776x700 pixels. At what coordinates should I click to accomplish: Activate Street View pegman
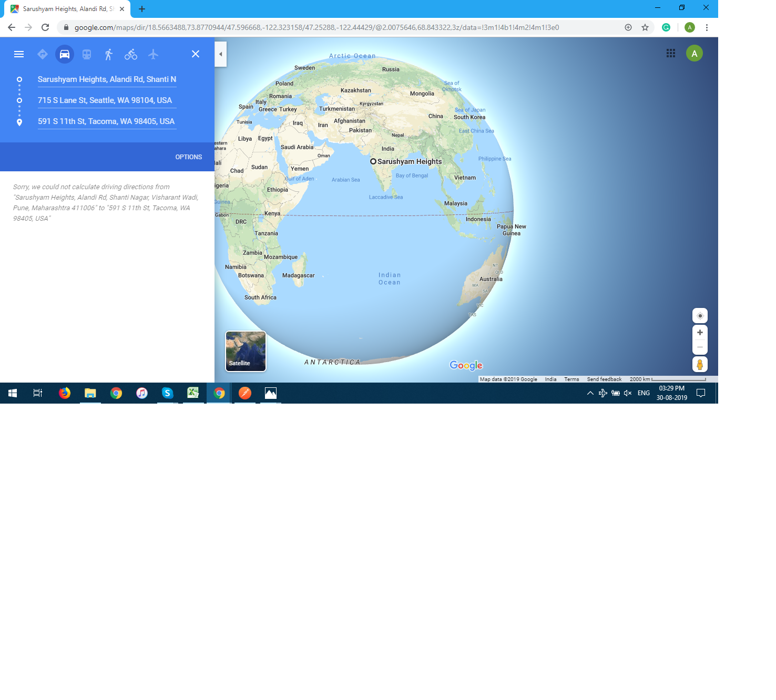[x=700, y=364]
